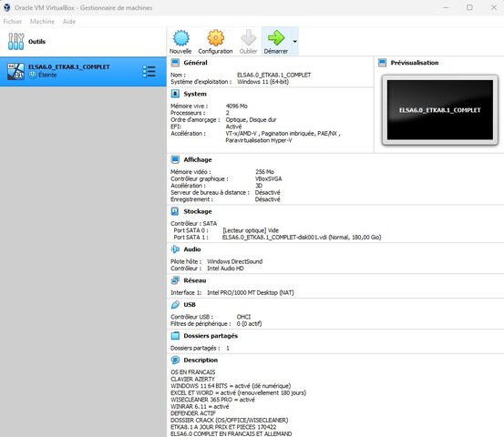Open the VM list hamburger menu icon

click(x=149, y=71)
